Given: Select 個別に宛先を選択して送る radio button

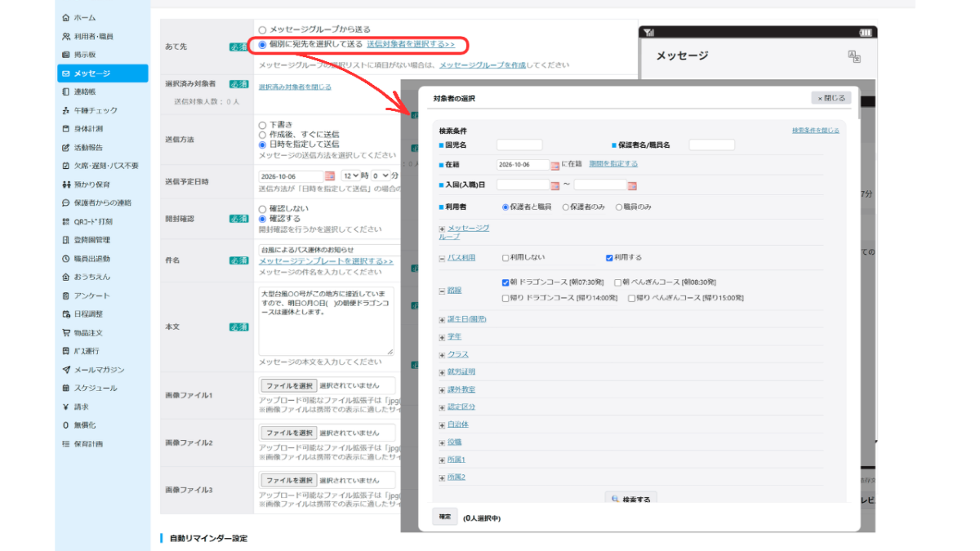Looking at the screenshot, I should coord(263,44).
